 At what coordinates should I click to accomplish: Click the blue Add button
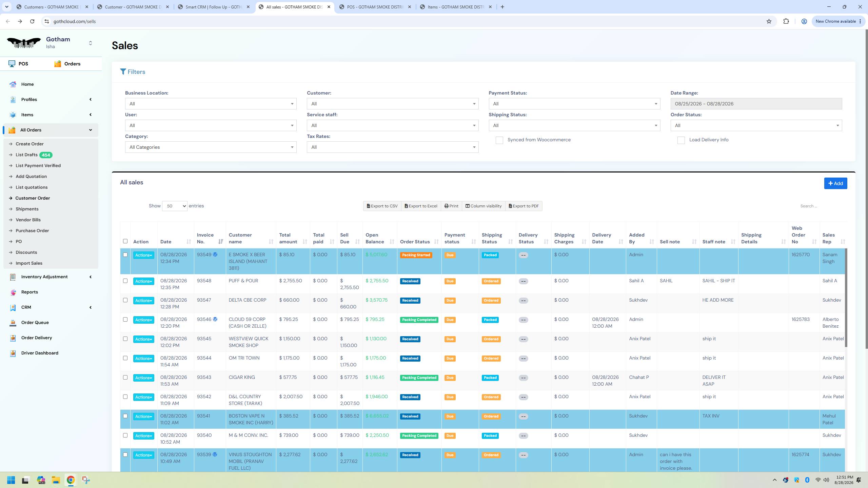[x=835, y=183]
